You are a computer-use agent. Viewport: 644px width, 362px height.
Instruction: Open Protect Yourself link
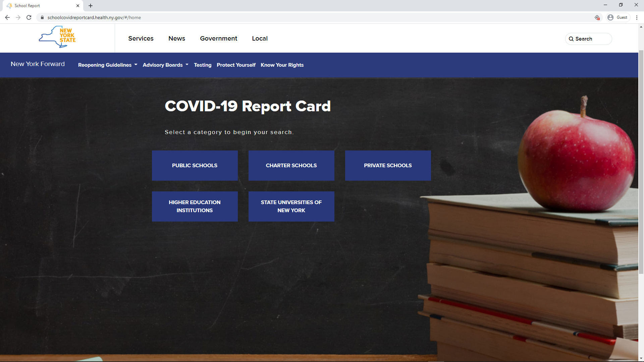(x=236, y=65)
